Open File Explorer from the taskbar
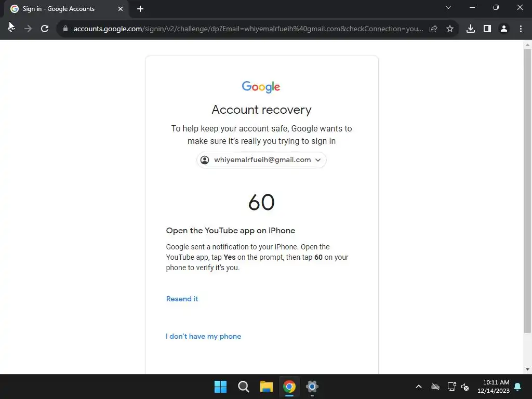Screen dimensions: 532x399 click(267, 387)
